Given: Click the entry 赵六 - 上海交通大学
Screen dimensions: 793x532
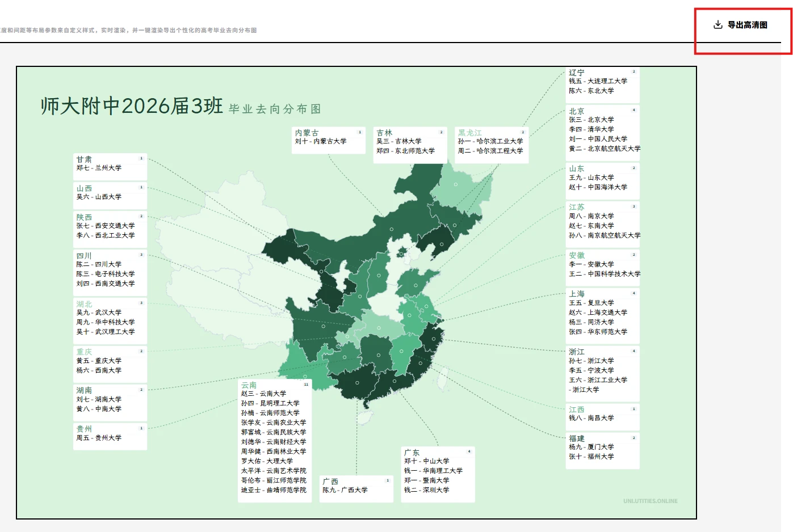Looking at the screenshot, I should tap(598, 313).
